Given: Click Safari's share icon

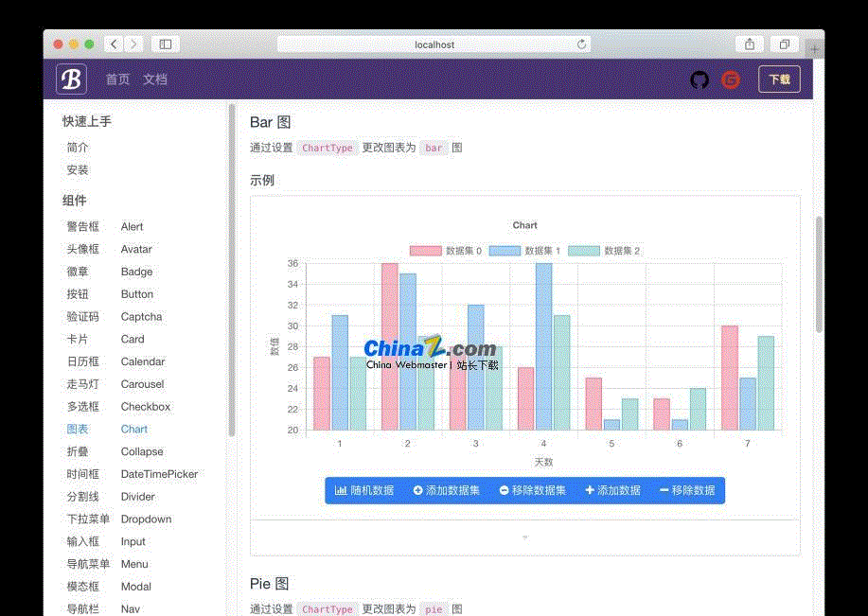Looking at the screenshot, I should coord(750,44).
